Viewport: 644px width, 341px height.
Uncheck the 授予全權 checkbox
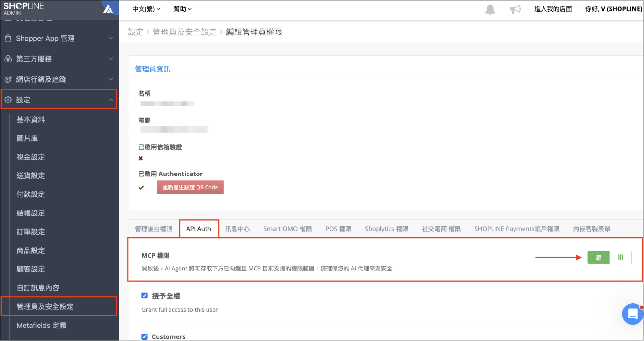(x=144, y=296)
